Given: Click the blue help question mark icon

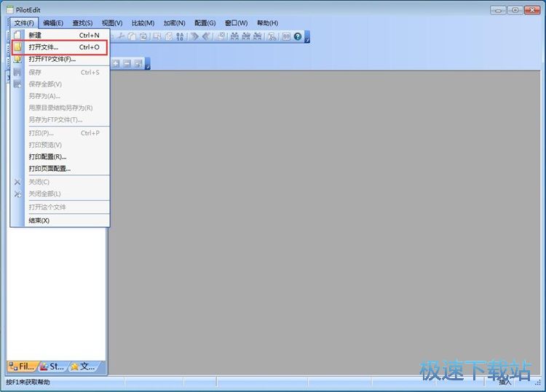Looking at the screenshot, I should (298, 36).
